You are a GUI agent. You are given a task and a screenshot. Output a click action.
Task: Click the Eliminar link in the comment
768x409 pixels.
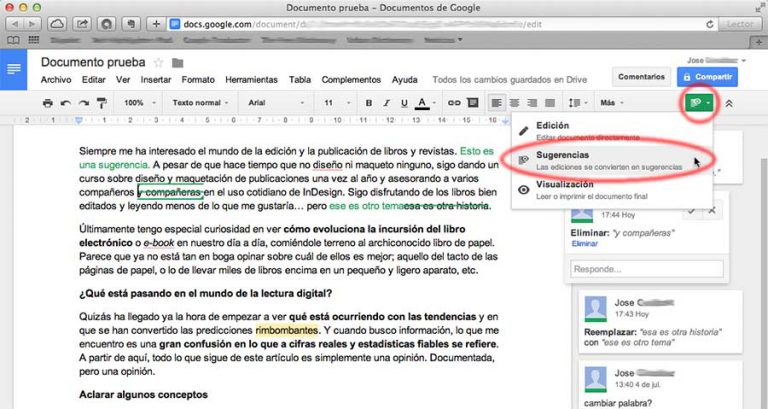tap(584, 243)
